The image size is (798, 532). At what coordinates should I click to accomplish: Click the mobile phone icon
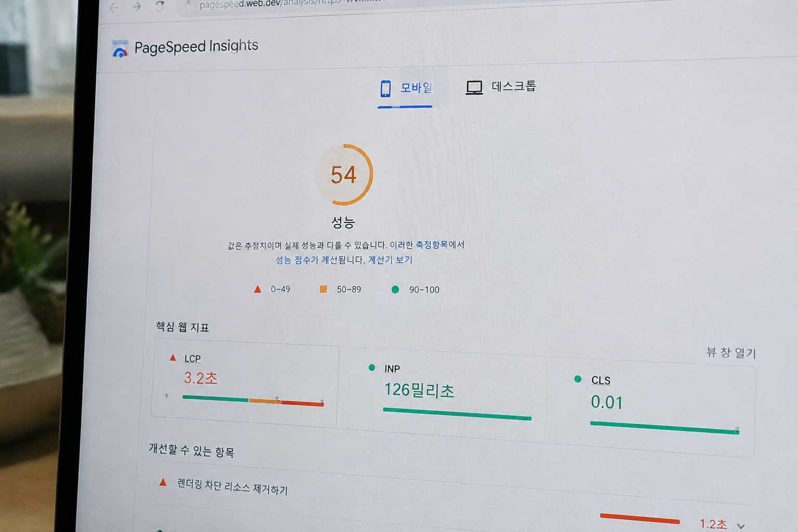(x=385, y=89)
